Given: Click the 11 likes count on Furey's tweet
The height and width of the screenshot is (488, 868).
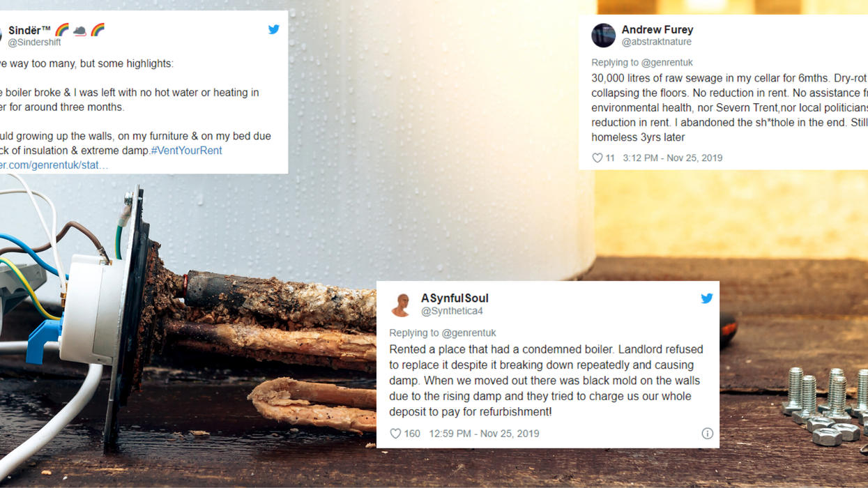Looking at the screenshot, I should [610, 158].
